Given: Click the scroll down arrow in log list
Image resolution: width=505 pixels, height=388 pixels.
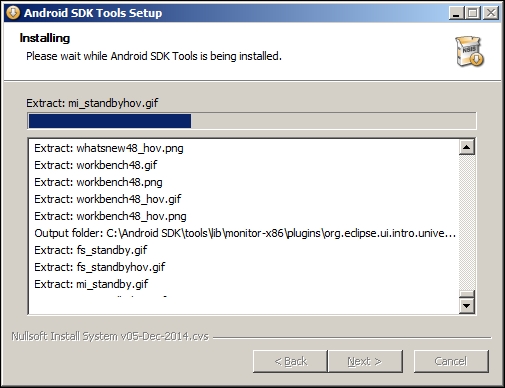Looking at the screenshot, I should point(467,306).
